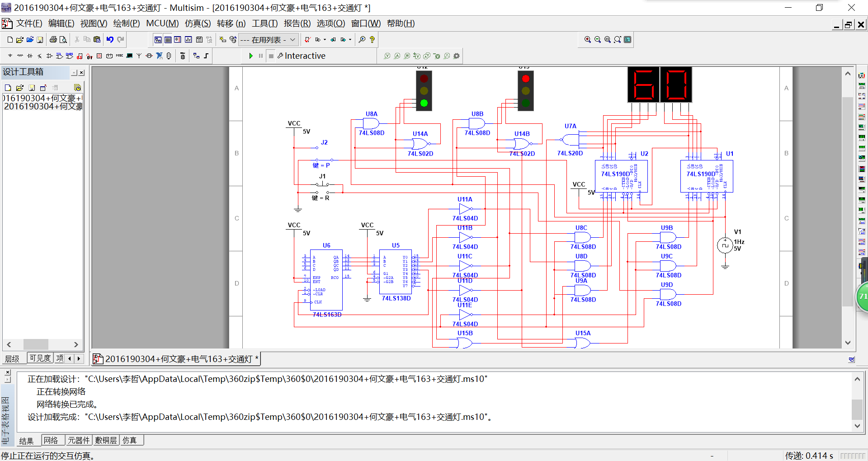Open the 绘制(P) menu
This screenshot has width=868, height=461.
126,24
